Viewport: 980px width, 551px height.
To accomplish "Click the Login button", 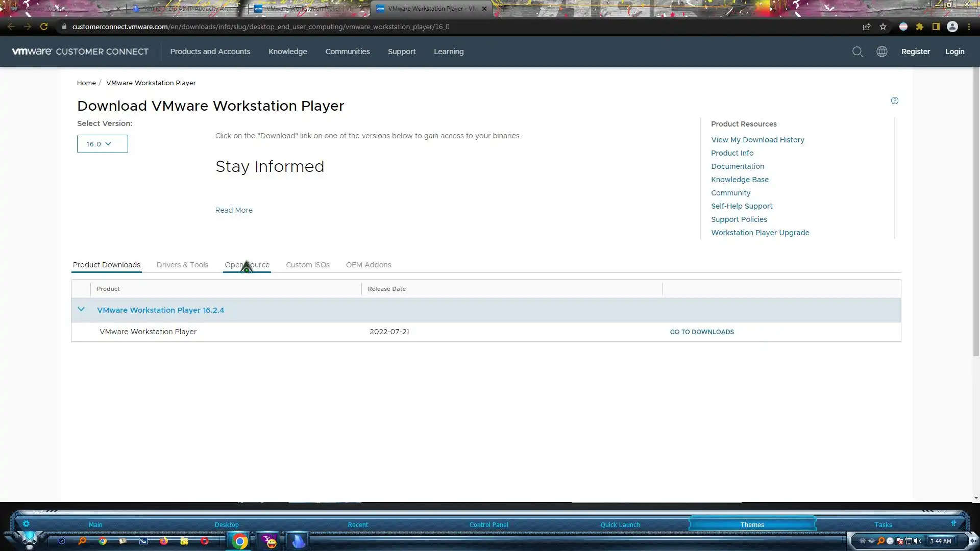I will 954,52.
